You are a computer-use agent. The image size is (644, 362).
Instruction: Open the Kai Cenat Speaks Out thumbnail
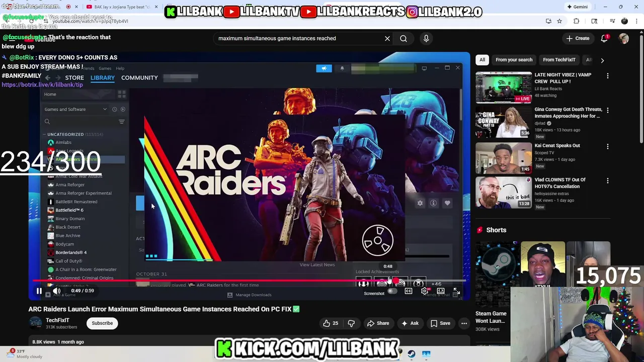point(504,157)
